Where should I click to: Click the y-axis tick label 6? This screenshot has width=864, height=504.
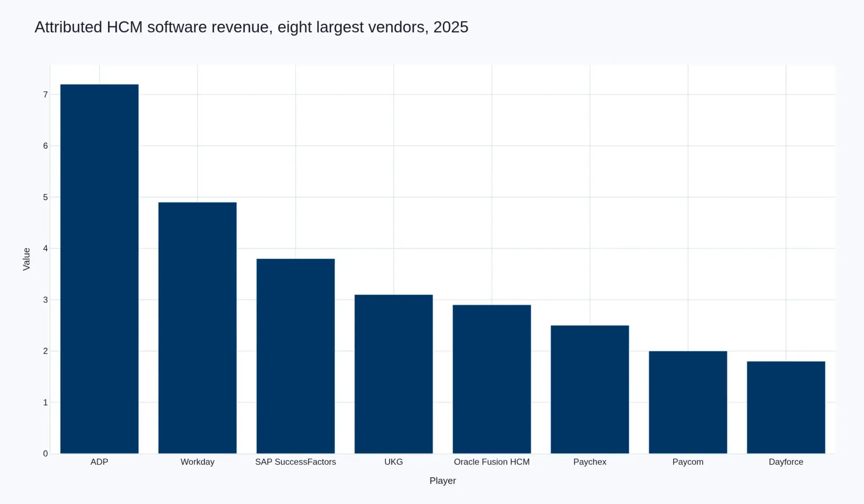click(x=45, y=146)
